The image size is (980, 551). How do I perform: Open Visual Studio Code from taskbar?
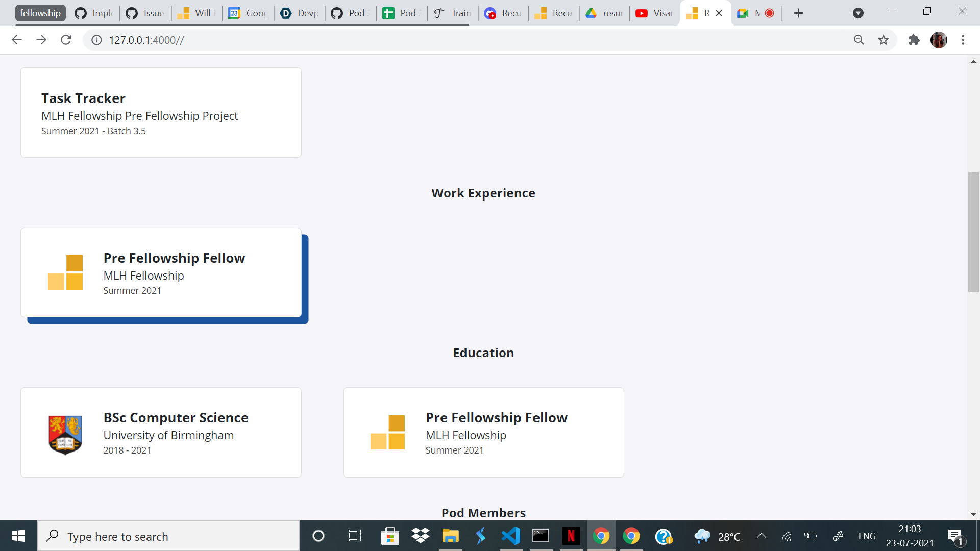[510, 536]
